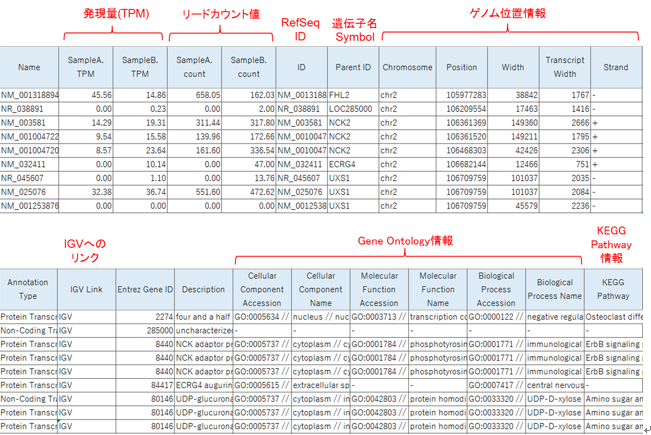
Task: Select accession cell GO:0007417
Action: coord(496,385)
